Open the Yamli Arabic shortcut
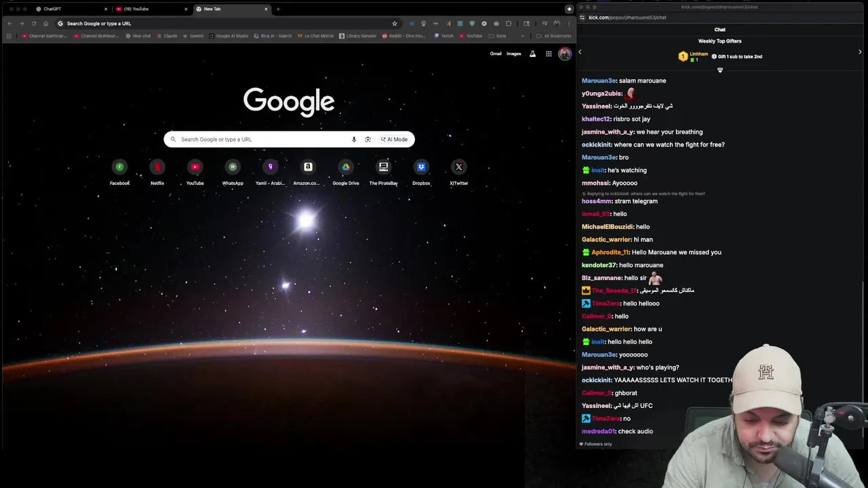Image resolution: width=868 pixels, height=488 pixels. pos(271,172)
